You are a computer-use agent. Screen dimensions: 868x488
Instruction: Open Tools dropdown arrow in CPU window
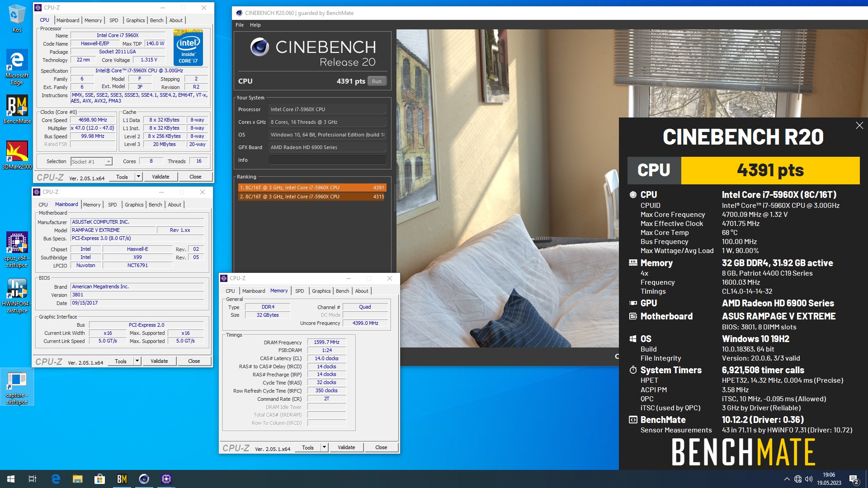[138, 177]
